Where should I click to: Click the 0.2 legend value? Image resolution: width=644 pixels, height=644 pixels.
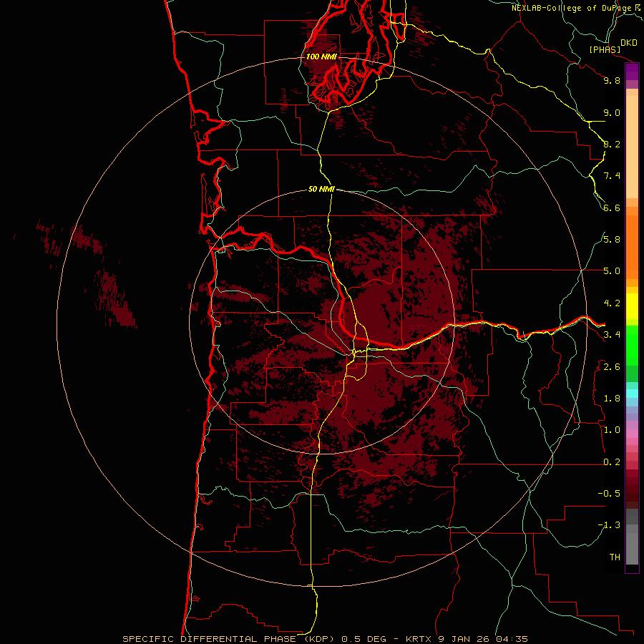[612, 462]
